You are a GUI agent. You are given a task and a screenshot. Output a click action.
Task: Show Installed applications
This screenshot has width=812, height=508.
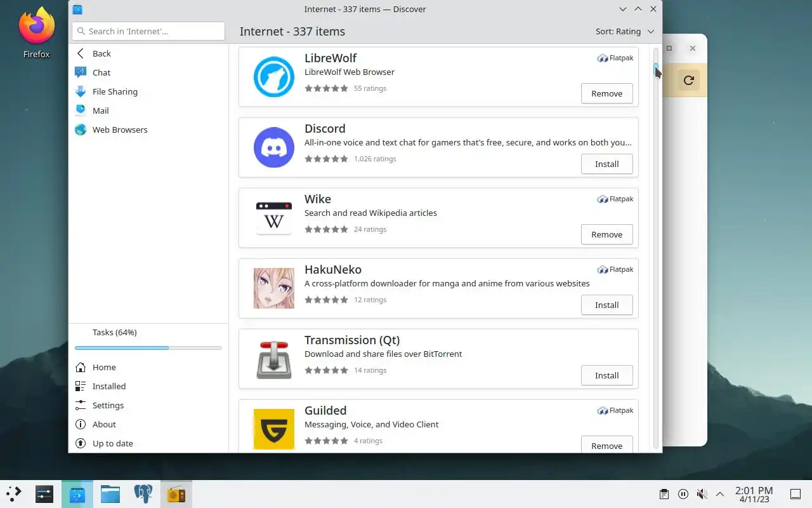click(x=148, y=386)
